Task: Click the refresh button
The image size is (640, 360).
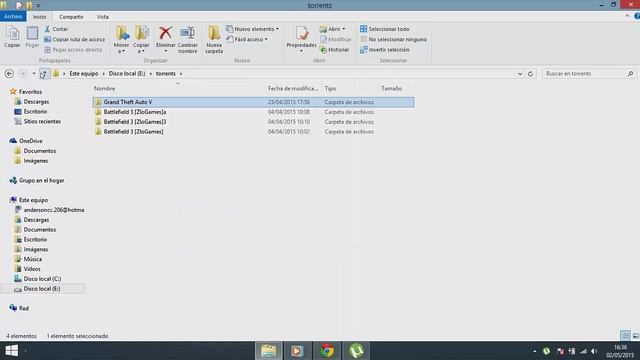Action: [x=530, y=74]
